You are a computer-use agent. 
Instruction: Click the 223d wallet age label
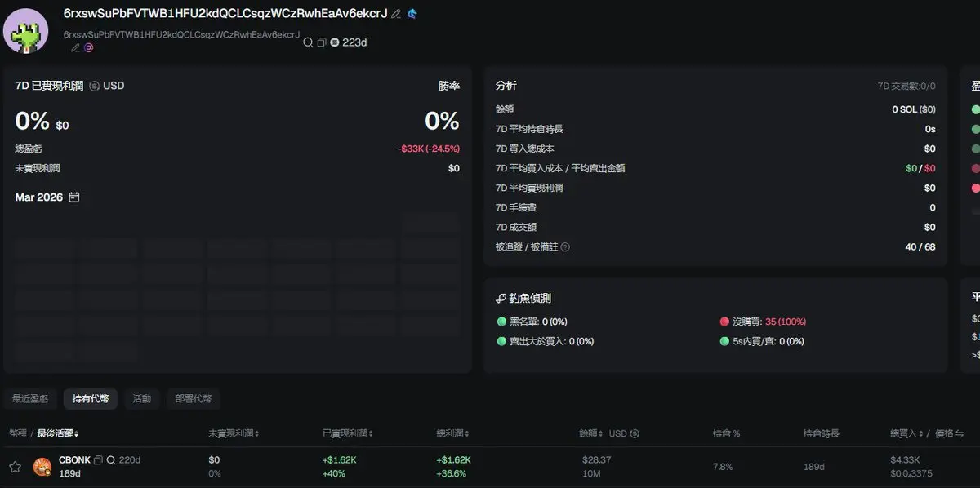(x=354, y=42)
